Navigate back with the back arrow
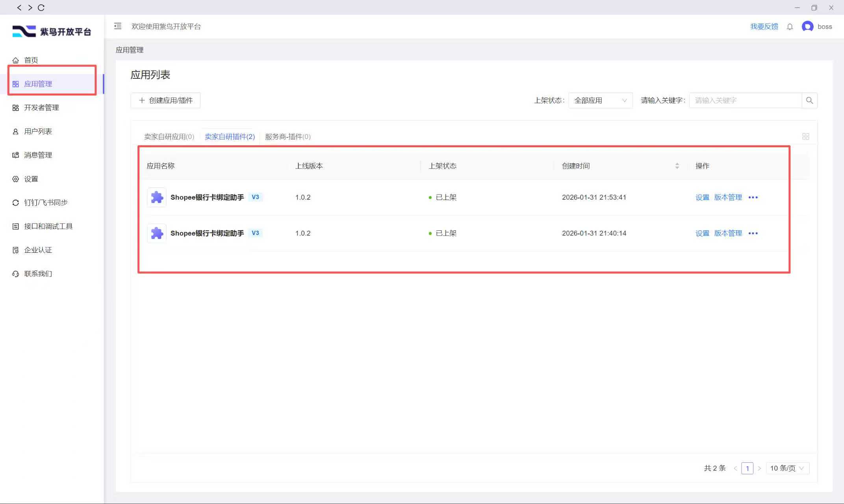844x504 pixels. 19,7
